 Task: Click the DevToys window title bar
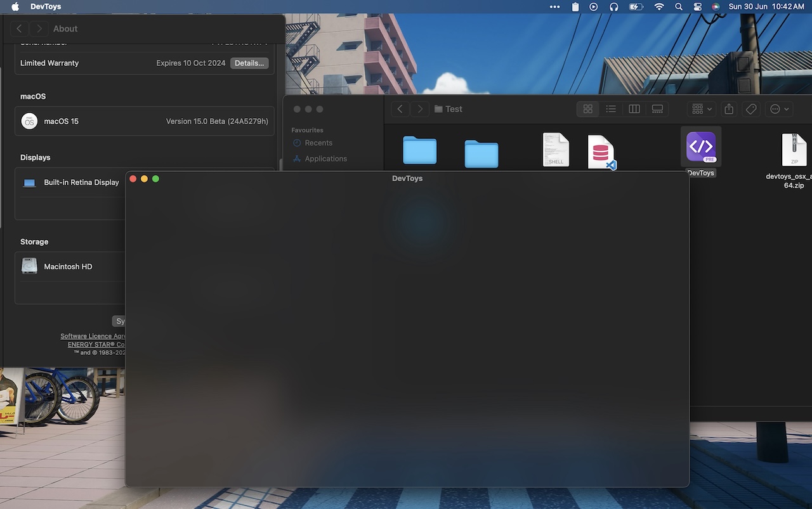pos(407,179)
